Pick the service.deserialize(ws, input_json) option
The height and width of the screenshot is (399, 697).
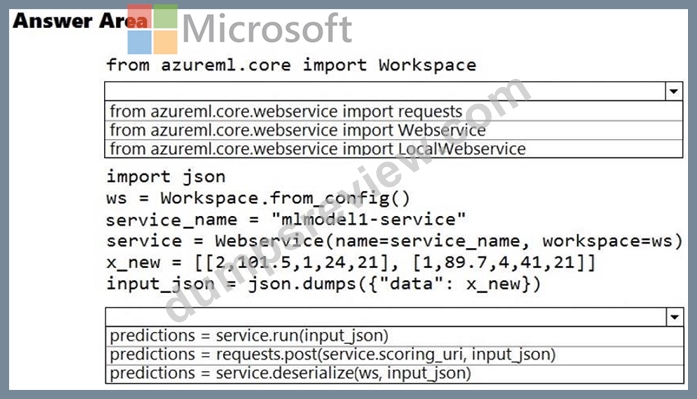[394, 373]
